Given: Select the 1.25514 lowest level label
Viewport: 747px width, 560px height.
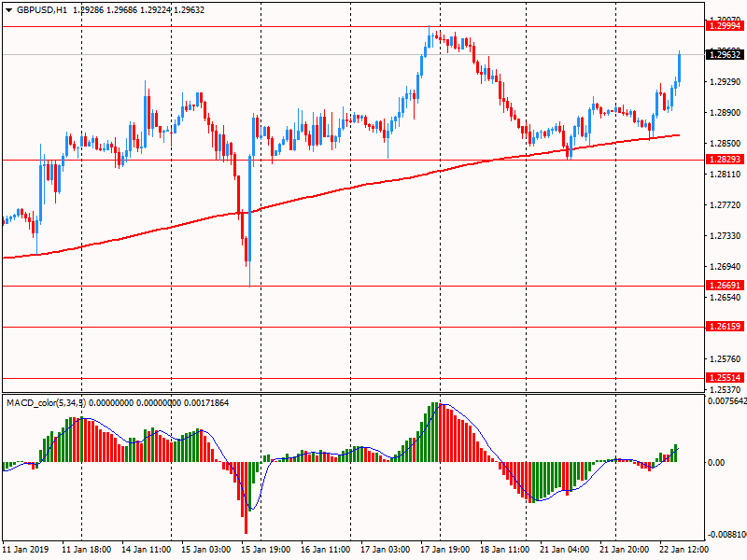Looking at the screenshot, I should (726, 378).
